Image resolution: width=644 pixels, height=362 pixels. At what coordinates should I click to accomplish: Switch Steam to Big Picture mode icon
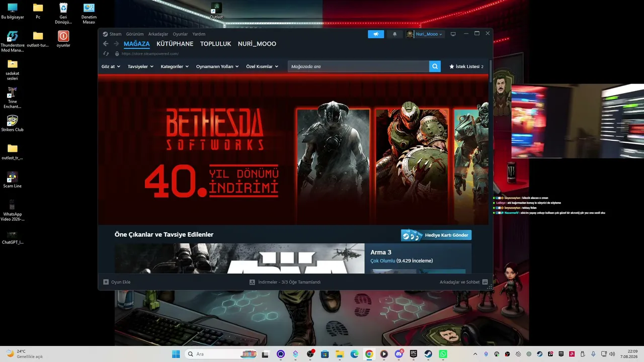tap(453, 34)
